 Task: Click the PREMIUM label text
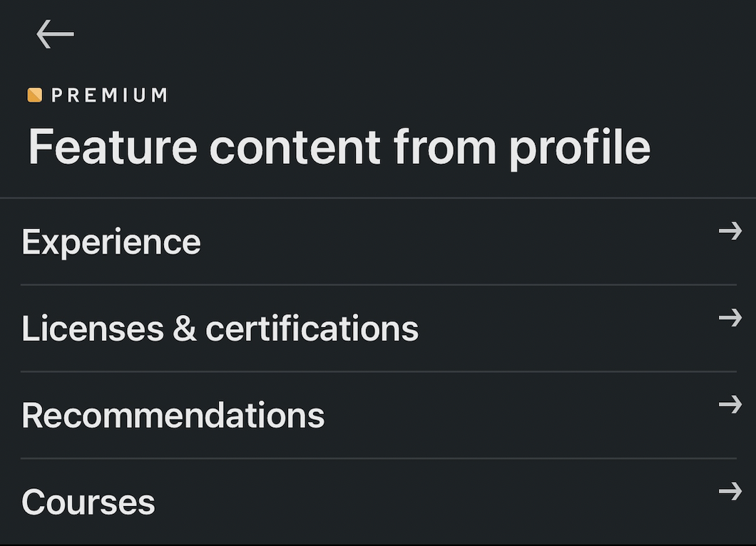109,95
